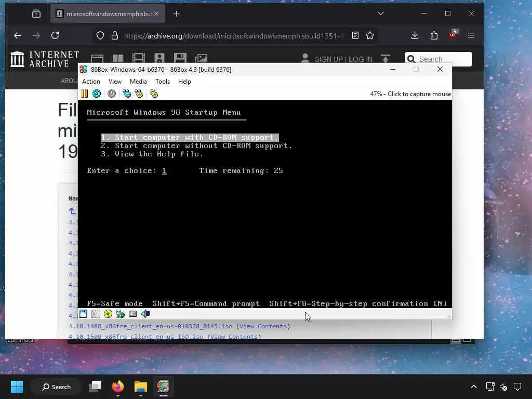
Task: Open a new Firefox tab with the plus button
Action: click(x=177, y=14)
